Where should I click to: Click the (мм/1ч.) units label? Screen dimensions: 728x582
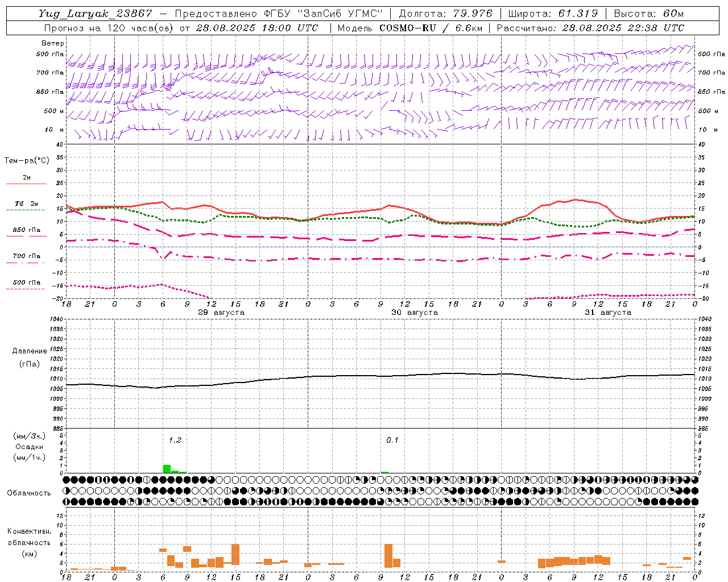[29, 458]
